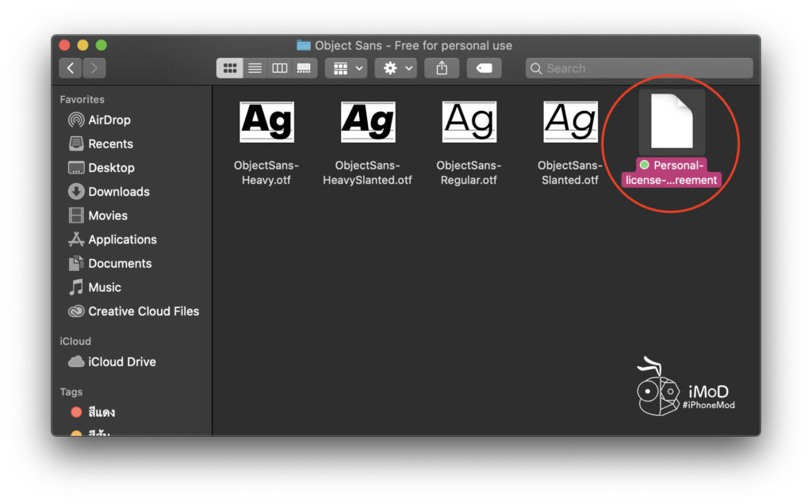Viewport: 812px width, 504px height.
Task: Switch to gallery view in toolbar
Action: tap(304, 68)
